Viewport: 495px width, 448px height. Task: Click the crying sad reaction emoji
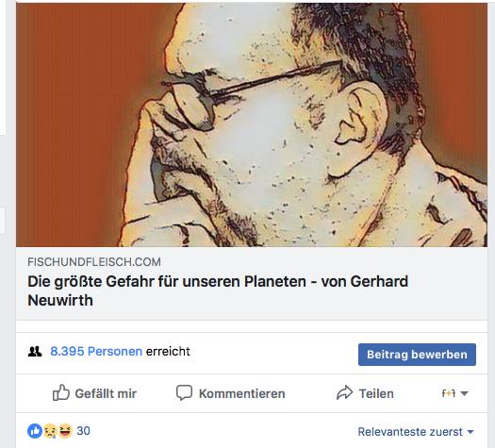(x=50, y=431)
